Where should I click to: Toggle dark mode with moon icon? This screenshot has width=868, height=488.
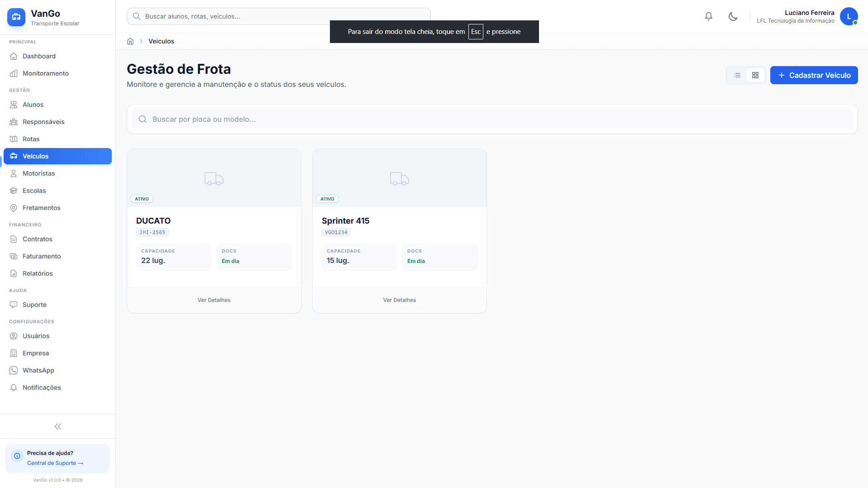pyautogui.click(x=733, y=16)
